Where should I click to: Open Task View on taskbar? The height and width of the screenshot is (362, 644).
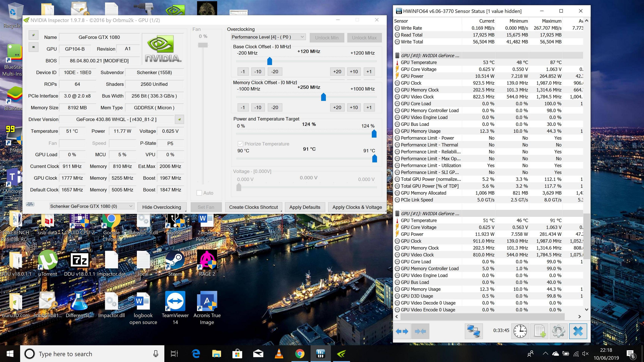coord(174,354)
